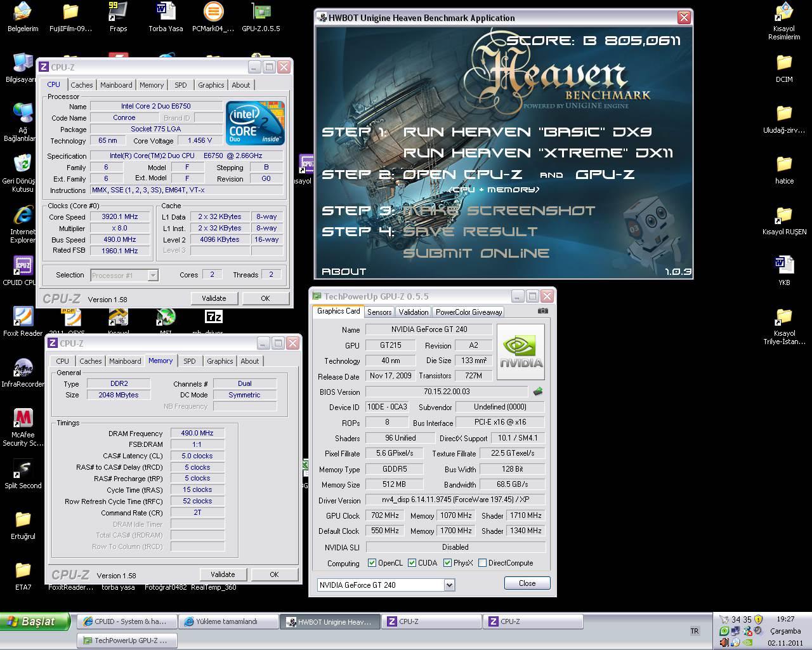Switch to TechPowerUp GPU-Z taskbar item
Image resolution: width=812 pixels, height=650 pixels.
coord(127,640)
